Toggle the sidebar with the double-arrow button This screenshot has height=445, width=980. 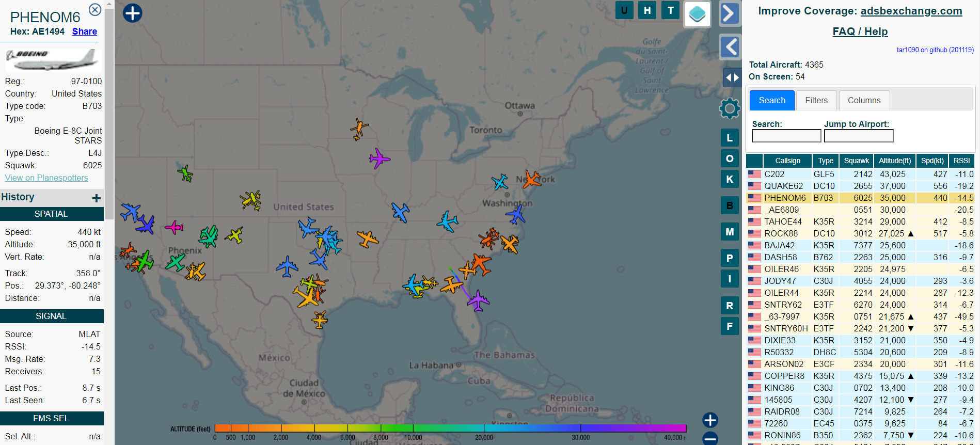click(732, 77)
